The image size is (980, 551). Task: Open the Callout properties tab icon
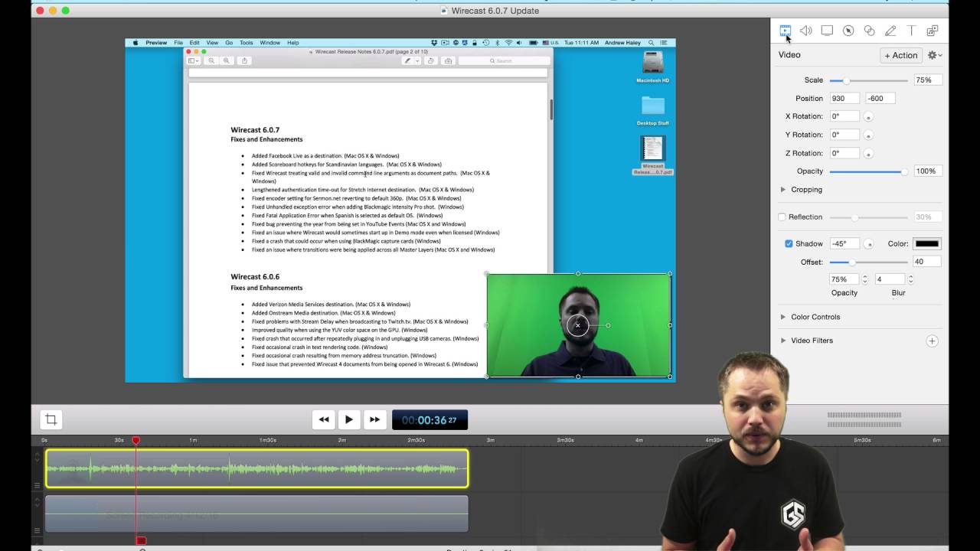click(x=848, y=31)
